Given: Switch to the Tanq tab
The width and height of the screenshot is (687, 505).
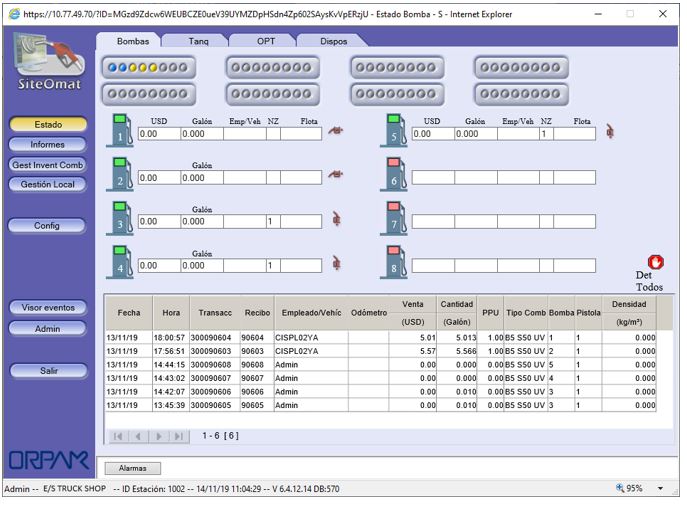Looking at the screenshot, I should (197, 41).
